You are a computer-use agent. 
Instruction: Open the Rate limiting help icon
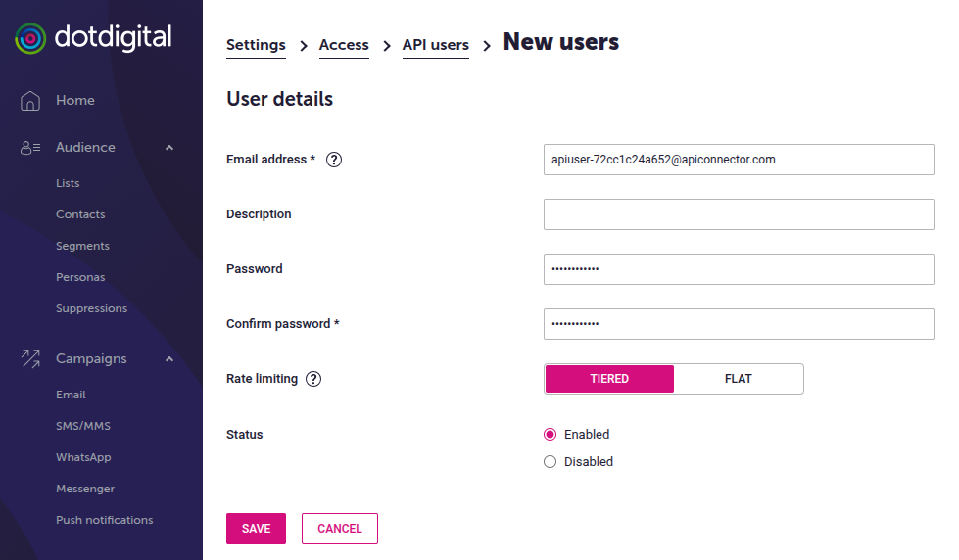[x=313, y=379]
